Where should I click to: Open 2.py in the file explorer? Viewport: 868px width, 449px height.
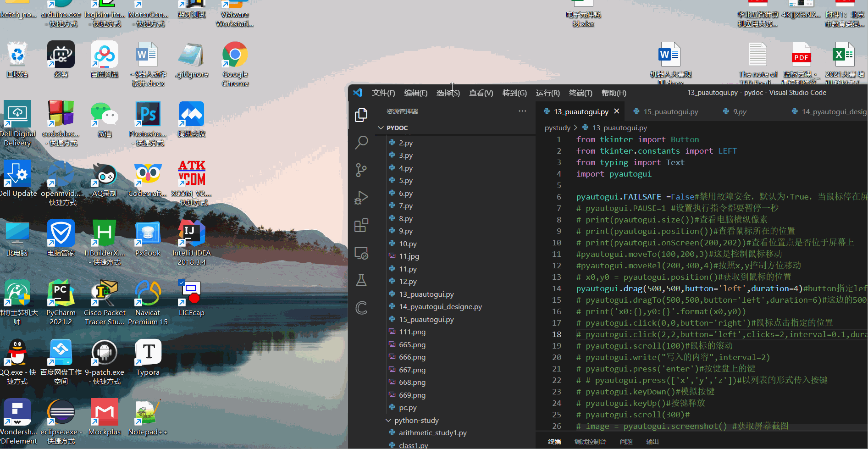(x=406, y=143)
